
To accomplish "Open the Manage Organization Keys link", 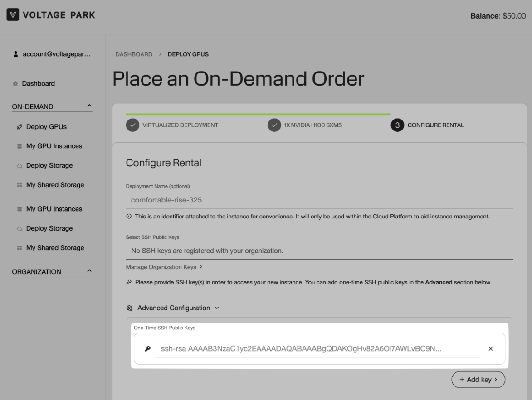I will 164,267.
